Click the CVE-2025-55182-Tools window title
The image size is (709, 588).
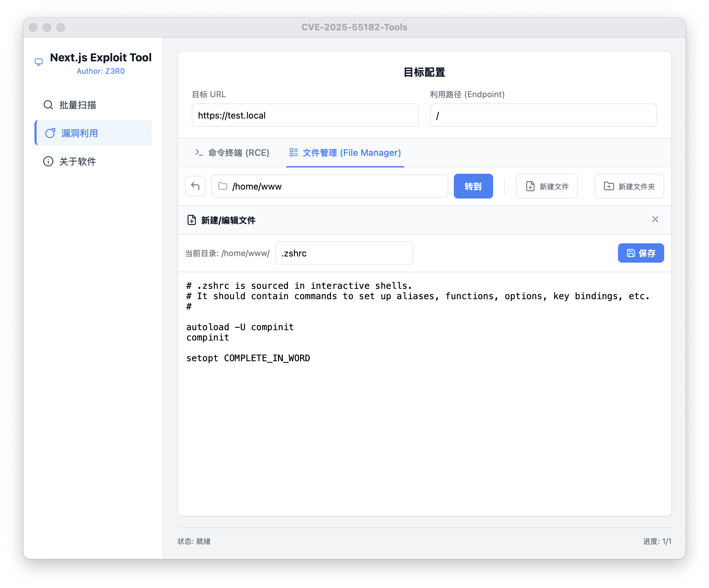point(354,27)
